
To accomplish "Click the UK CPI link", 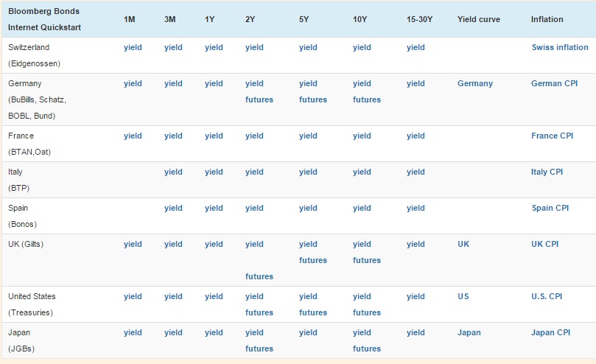I will [x=544, y=244].
